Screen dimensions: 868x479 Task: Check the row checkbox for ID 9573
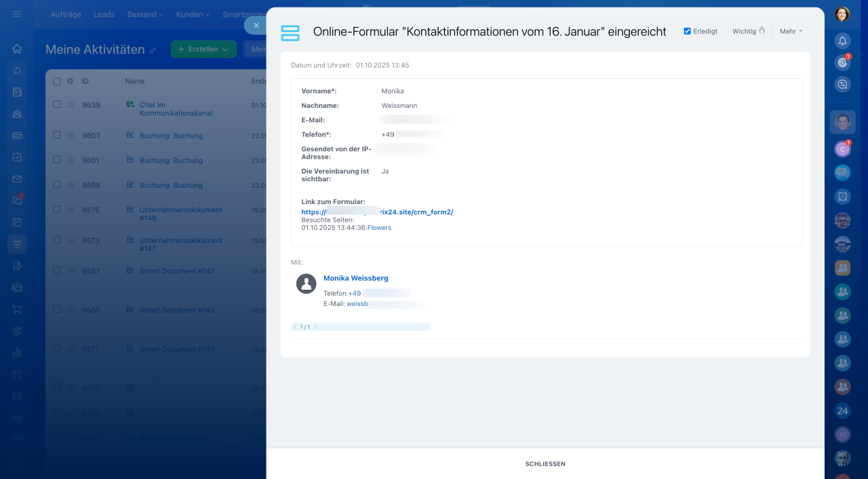tap(57, 240)
